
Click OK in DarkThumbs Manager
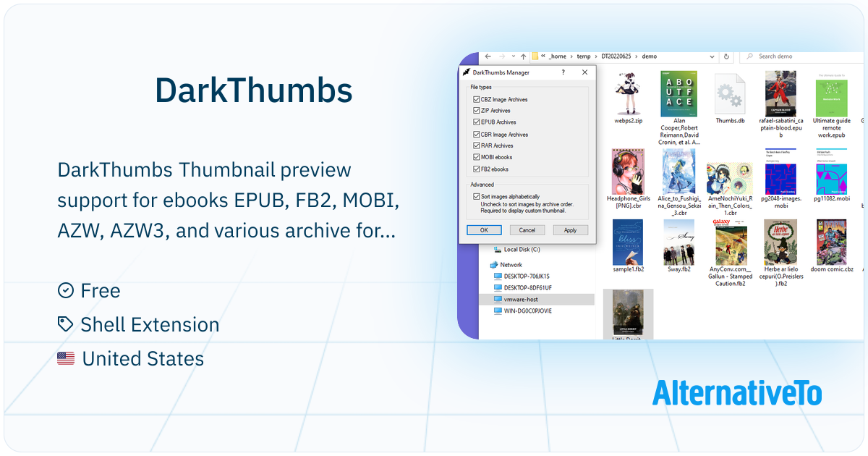[x=484, y=230]
